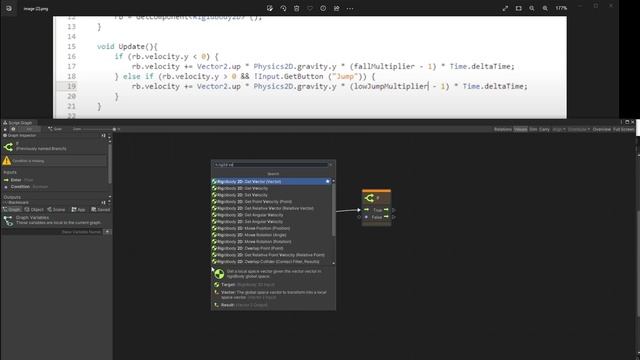Click the Graph Inspector panel scrollbar
The width and height of the screenshot is (640, 360).
109,163
